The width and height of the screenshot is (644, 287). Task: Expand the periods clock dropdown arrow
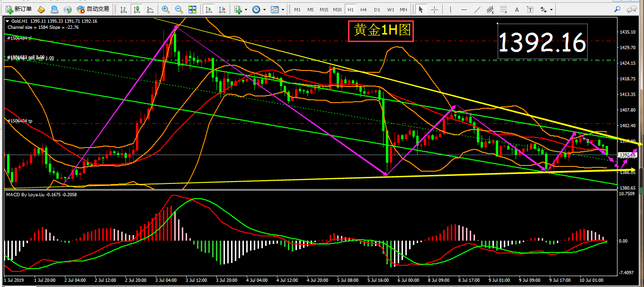[x=264, y=9]
